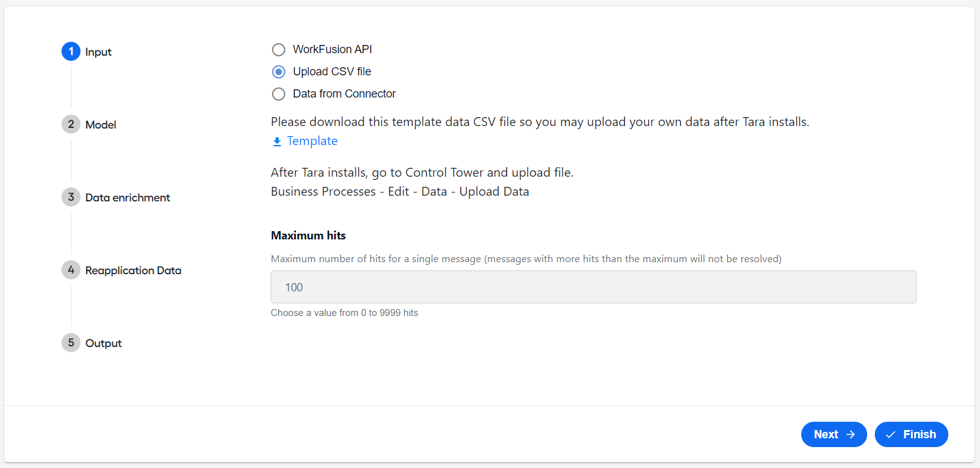Click the step 2 Model number circle

(71, 124)
